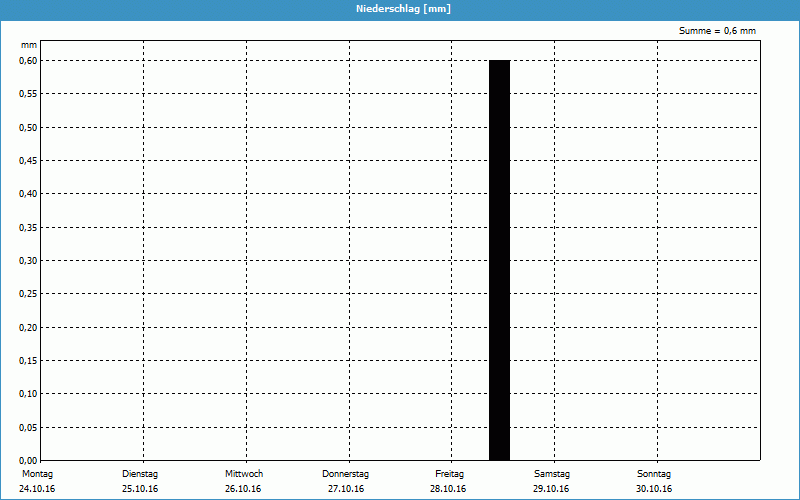Click the 0,55 y-axis value
The height and width of the screenshot is (500, 800).
point(28,94)
